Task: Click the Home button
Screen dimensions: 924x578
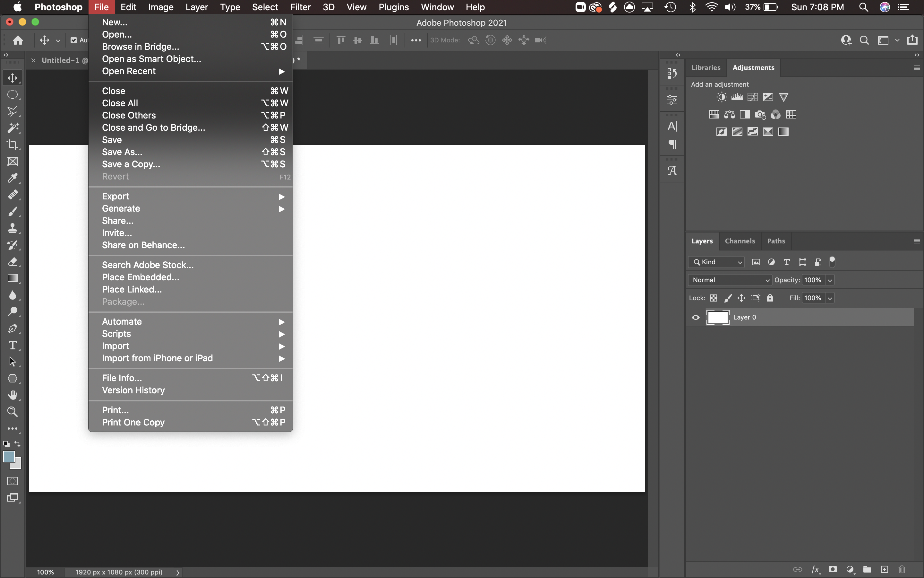Action: (x=18, y=40)
